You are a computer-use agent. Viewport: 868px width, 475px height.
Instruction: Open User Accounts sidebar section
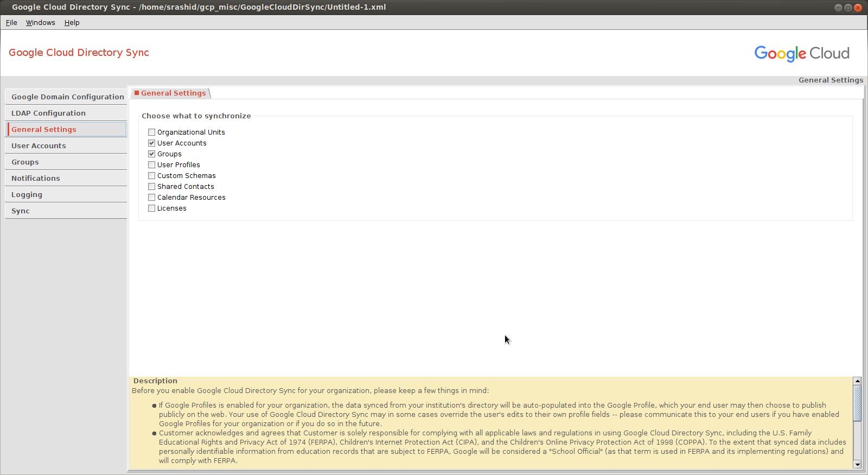tap(66, 145)
